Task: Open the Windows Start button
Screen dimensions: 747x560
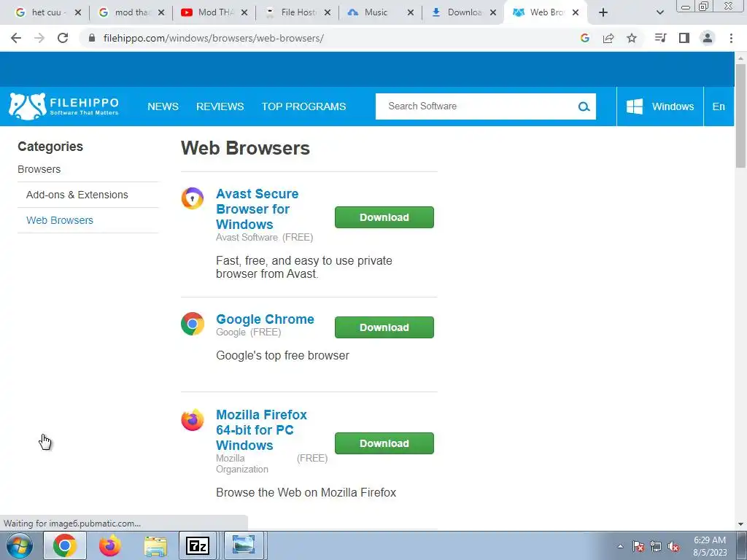Action: [x=20, y=545]
